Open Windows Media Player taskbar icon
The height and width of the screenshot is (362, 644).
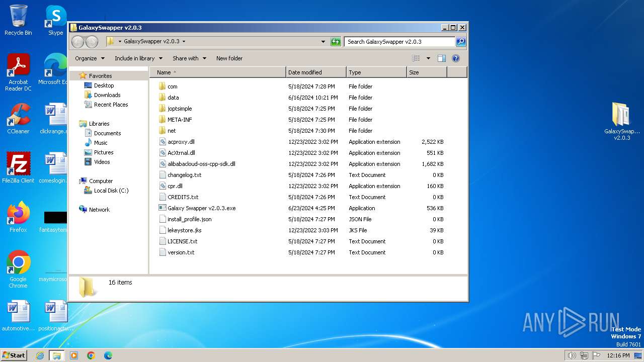point(74,355)
